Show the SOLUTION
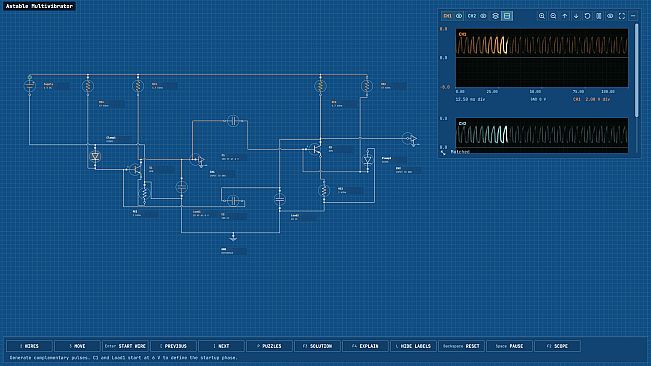The height and width of the screenshot is (366, 651). point(318,346)
